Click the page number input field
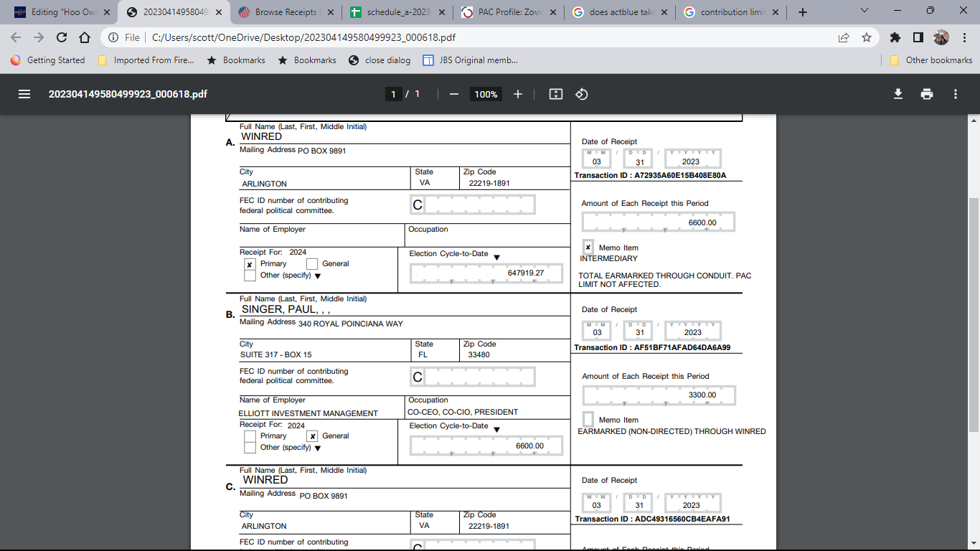 click(393, 94)
